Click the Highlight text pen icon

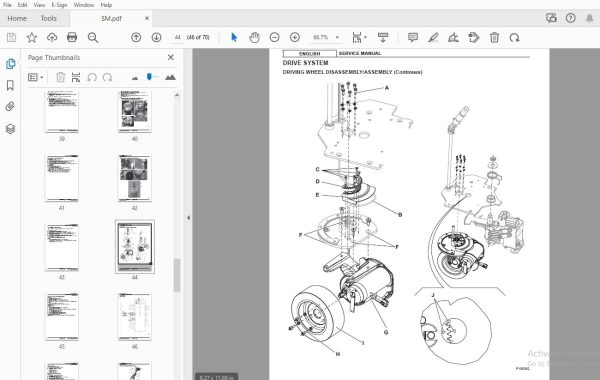[x=433, y=38]
